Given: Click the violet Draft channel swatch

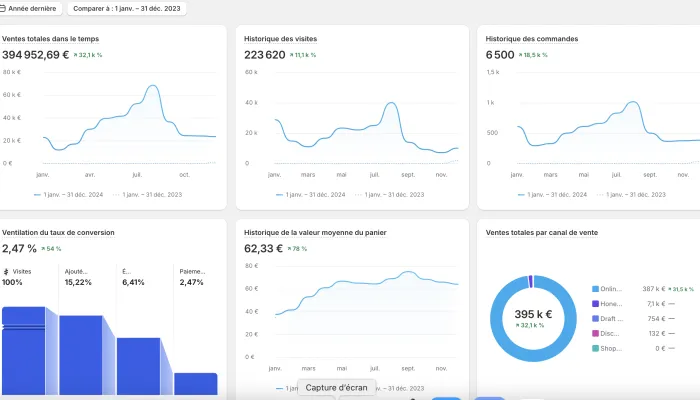Looking at the screenshot, I should [x=595, y=318].
